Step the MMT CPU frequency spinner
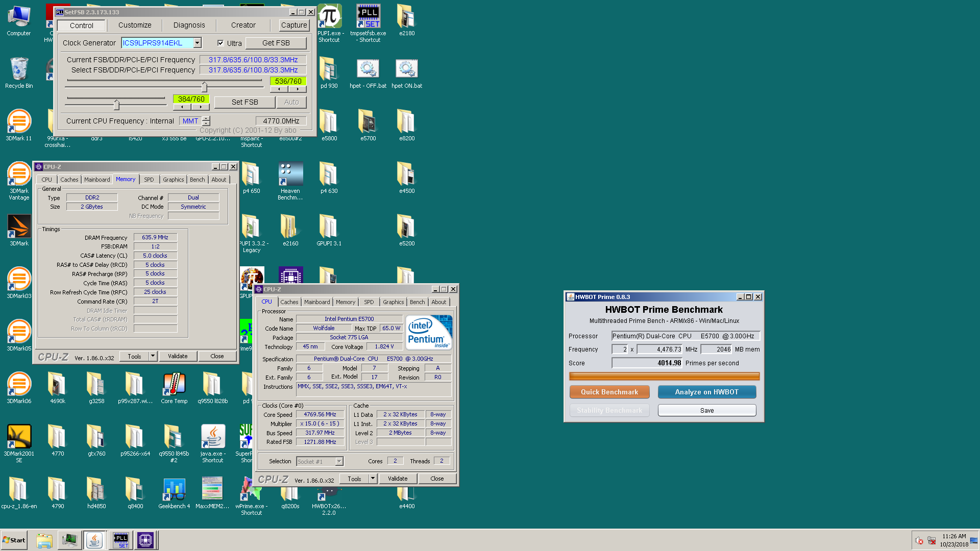This screenshot has width=980, height=551. click(x=206, y=121)
